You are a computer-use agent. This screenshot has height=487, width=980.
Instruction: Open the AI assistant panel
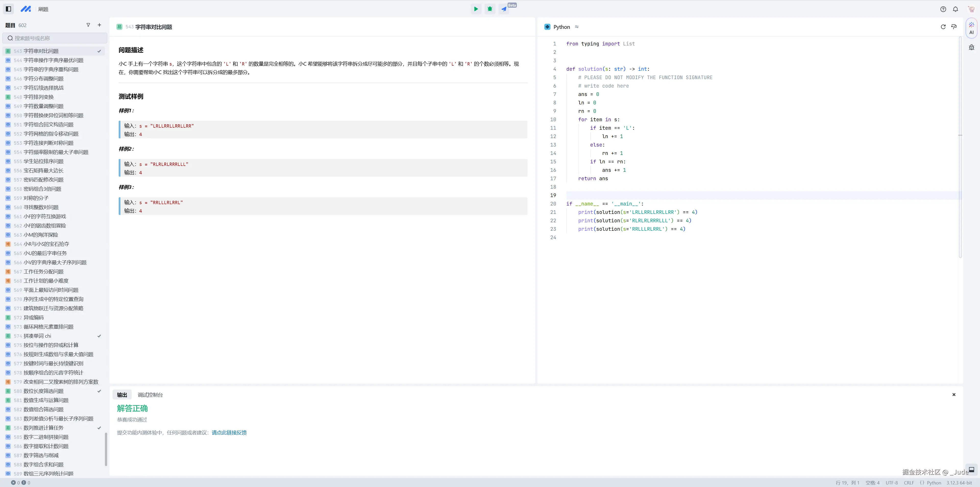[971, 28]
